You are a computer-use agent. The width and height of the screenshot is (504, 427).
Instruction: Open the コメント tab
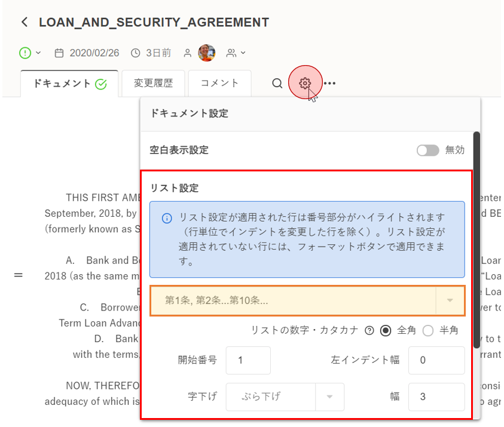[x=219, y=84]
